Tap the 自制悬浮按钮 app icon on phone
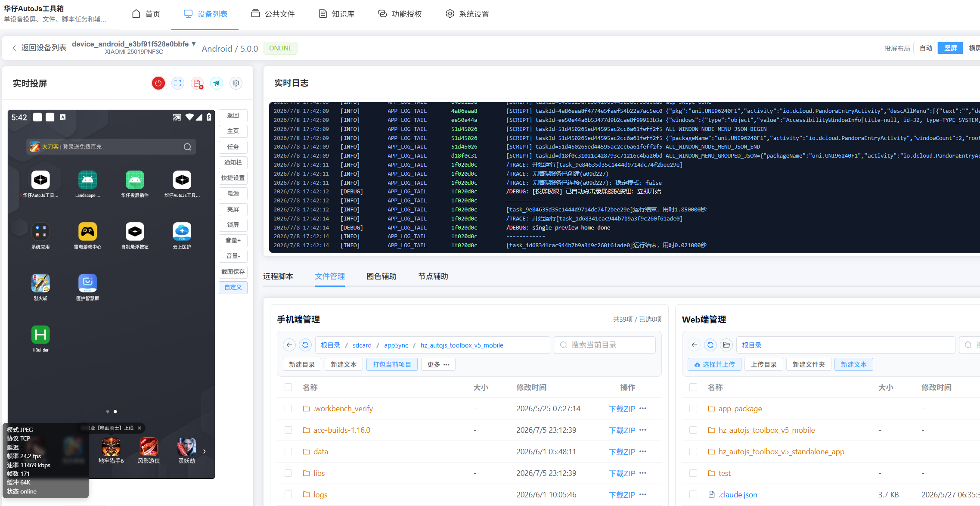The width and height of the screenshot is (980, 506). (x=135, y=232)
